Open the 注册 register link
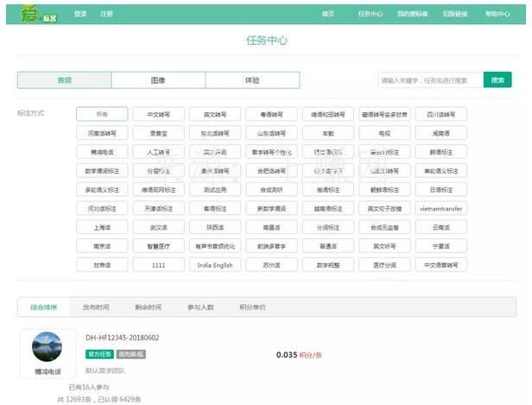 (106, 14)
